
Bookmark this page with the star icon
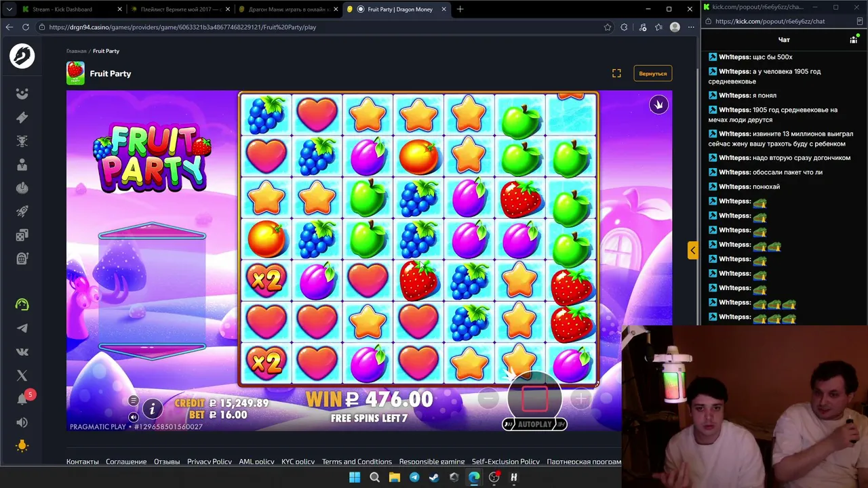[608, 27]
